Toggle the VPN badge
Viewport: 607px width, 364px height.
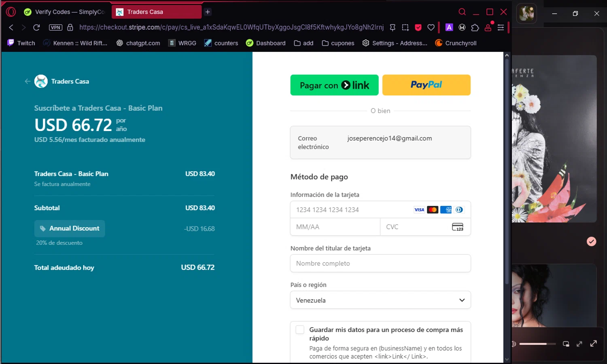(x=55, y=28)
